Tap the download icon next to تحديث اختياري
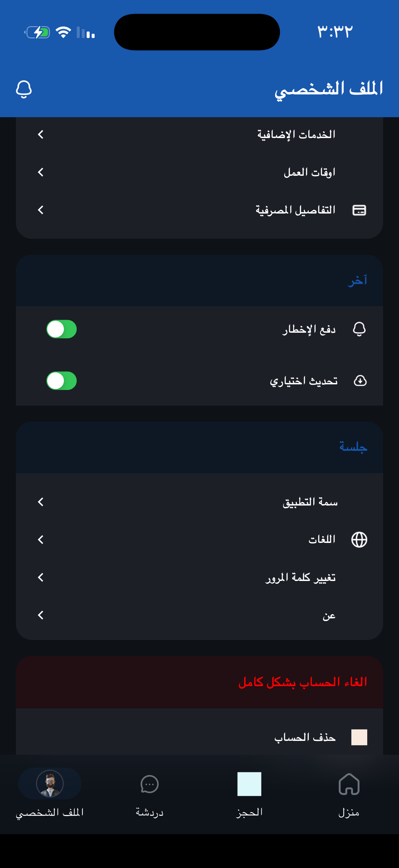The image size is (399, 868). pos(360,381)
